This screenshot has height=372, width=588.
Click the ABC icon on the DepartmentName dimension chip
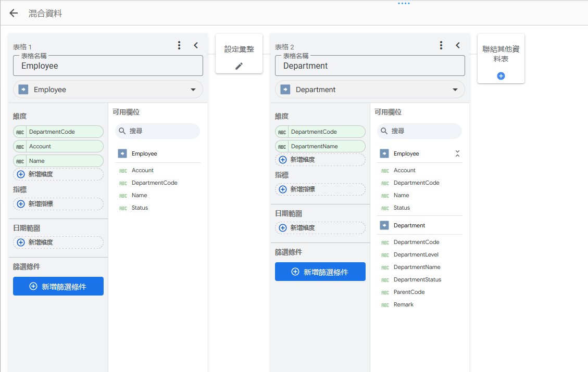[x=282, y=147]
